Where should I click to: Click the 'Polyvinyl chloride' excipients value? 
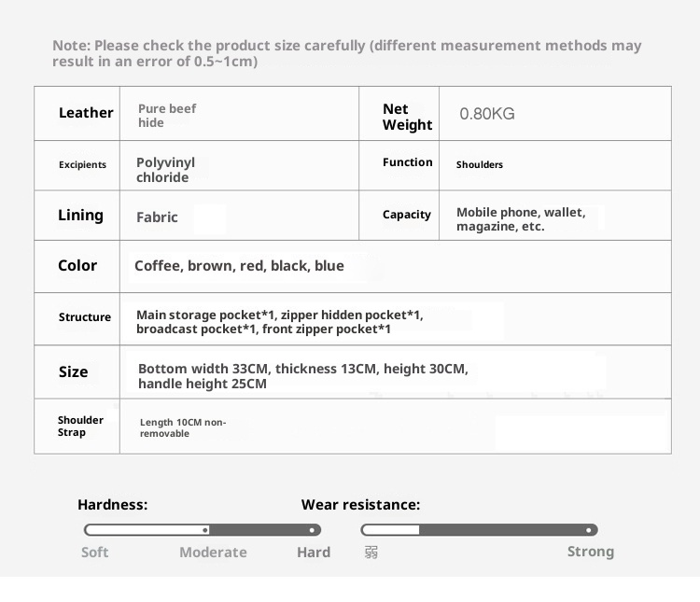pyautogui.click(x=165, y=170)
